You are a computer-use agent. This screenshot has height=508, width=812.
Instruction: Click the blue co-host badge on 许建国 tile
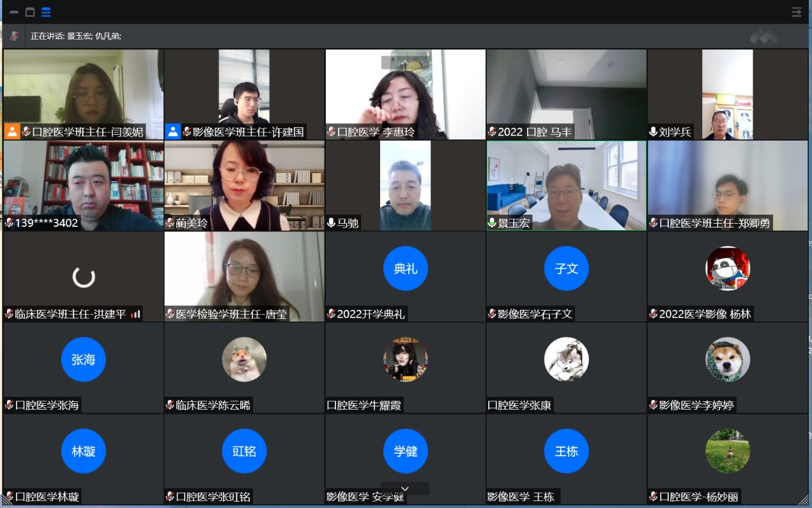click(x=172, y=132)
